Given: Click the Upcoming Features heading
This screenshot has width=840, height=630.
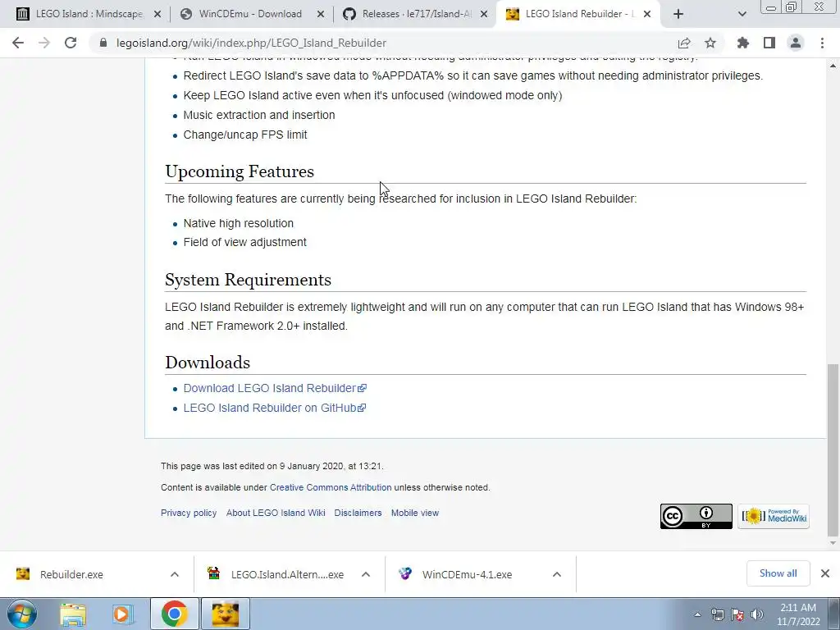Looking at the screenshot, I should pos(240,171).
